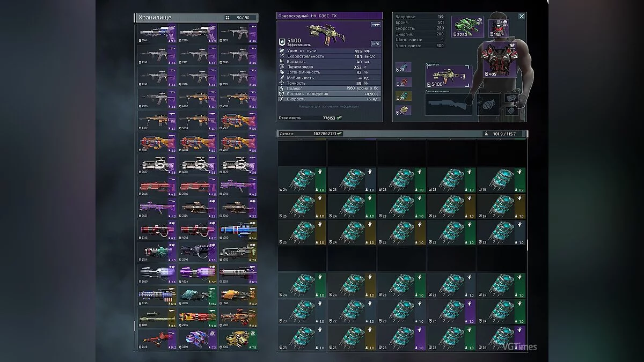Screen dimensions: 644x362
Task: Click the 'Скорострельность' stat row
Action: (x=330, y=56)
